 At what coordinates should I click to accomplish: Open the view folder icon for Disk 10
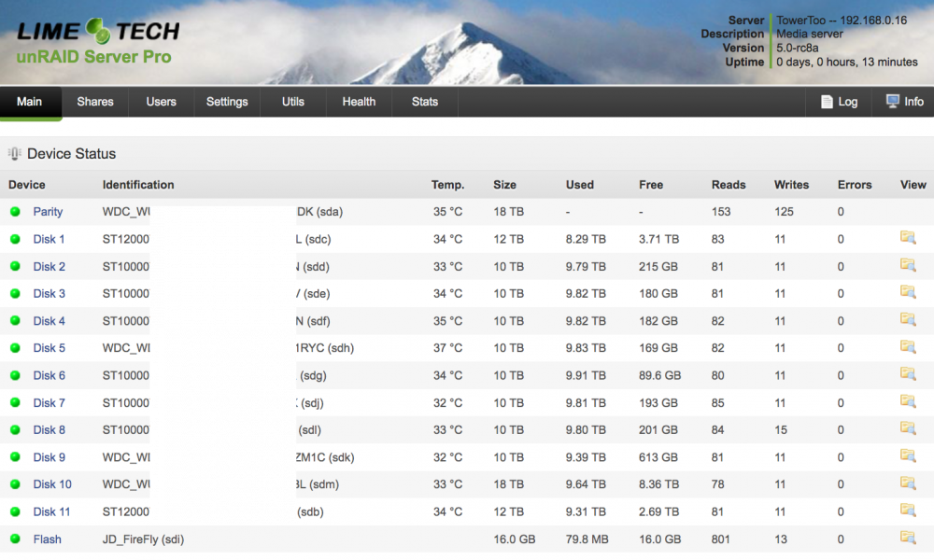click(908, 483)
